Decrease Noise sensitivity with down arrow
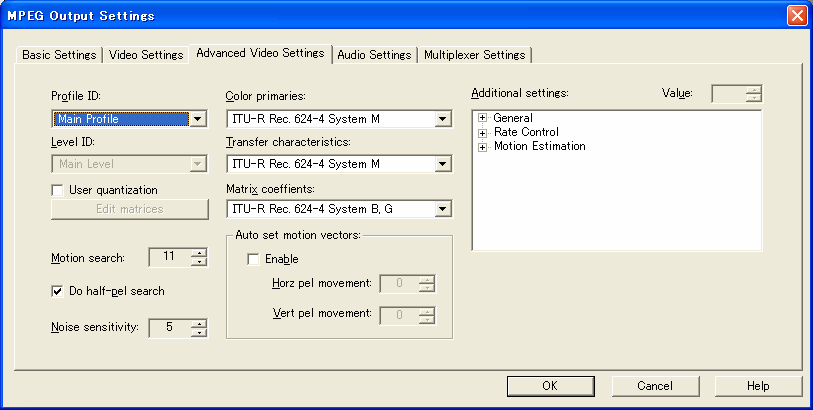Viewport: 813px width, 410px height. pos(199,332)
